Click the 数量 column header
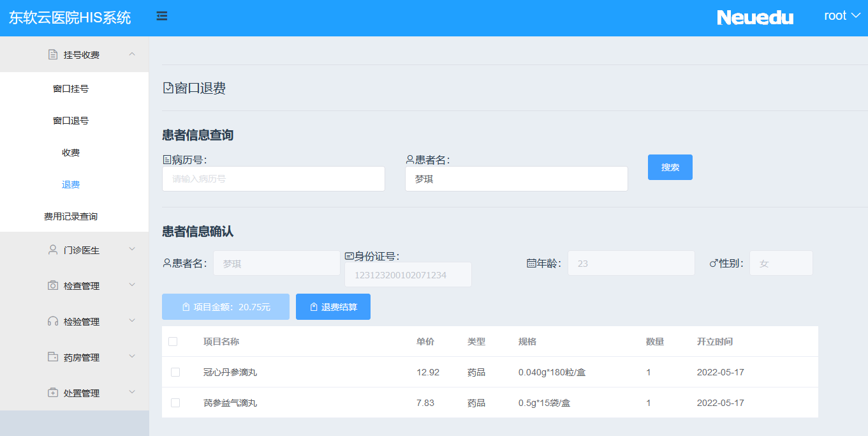Viewport: 868px width, 436px height. click(x=655, y=342)
